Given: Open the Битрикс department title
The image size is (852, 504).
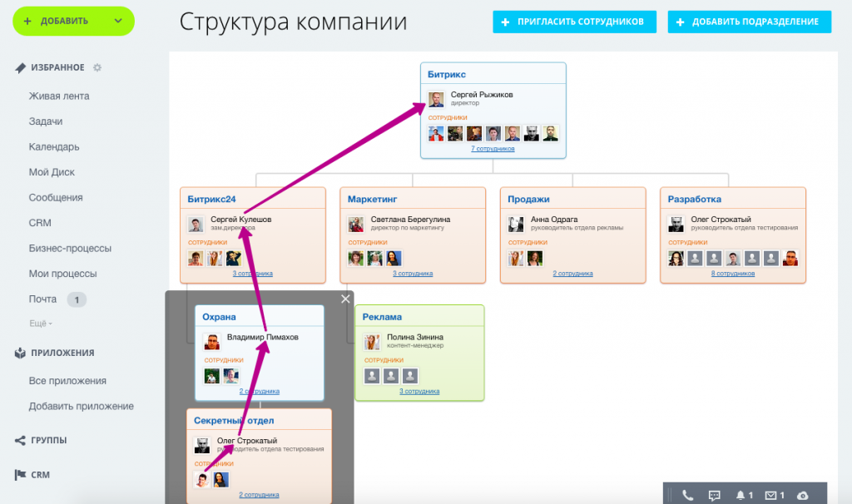Looking at the screenshot, I should click(x=447, y=74).
